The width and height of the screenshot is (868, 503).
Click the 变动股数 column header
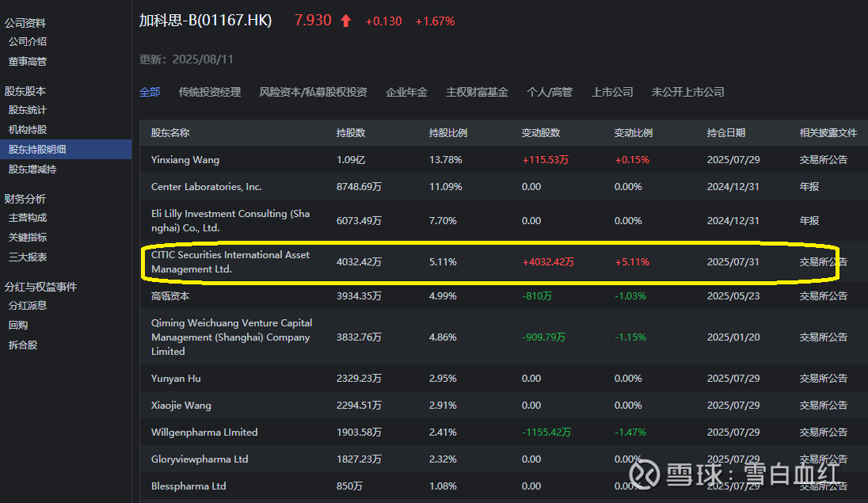(x=541, y=133)
